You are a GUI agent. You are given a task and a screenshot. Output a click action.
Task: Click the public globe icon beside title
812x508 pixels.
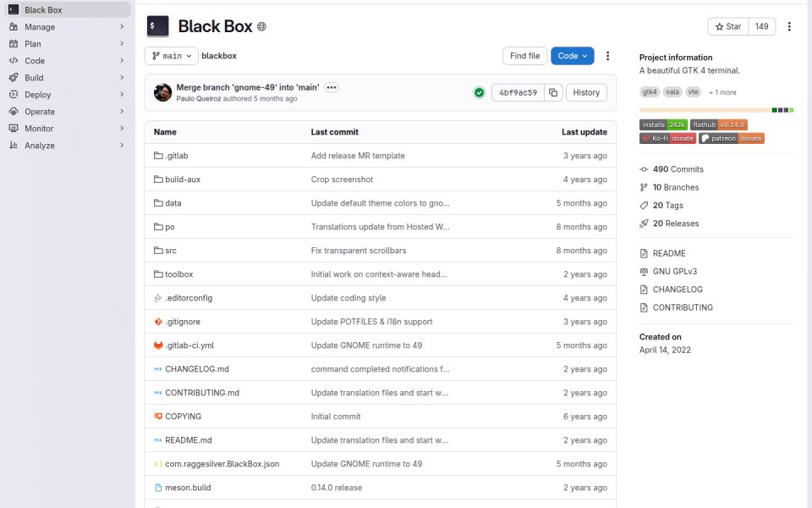point(261,26)
